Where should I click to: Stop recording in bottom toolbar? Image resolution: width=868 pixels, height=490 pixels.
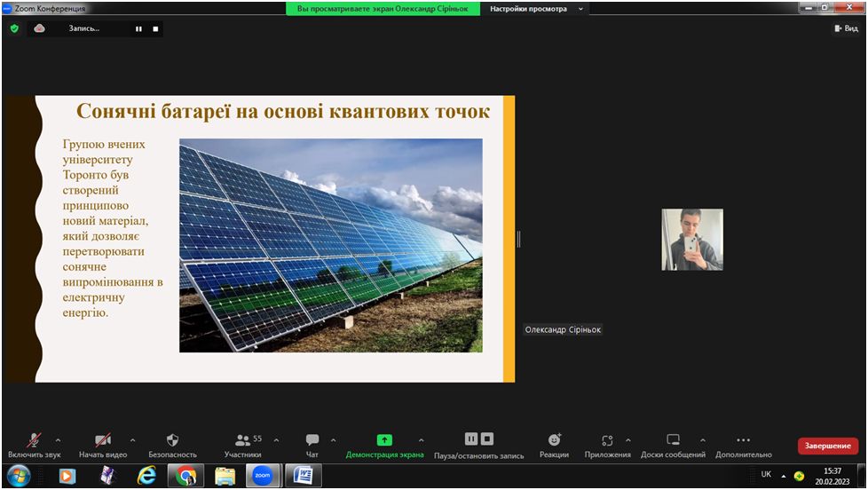pos(487,439)
